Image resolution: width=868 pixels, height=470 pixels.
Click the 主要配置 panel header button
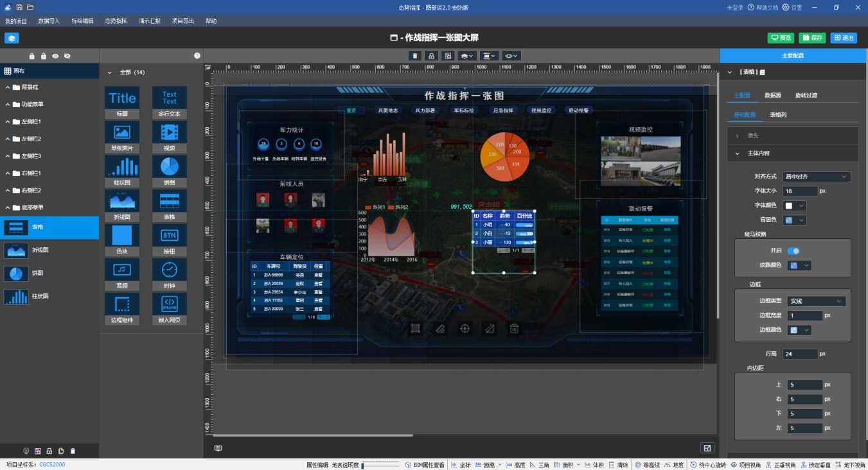click(793, 56)
